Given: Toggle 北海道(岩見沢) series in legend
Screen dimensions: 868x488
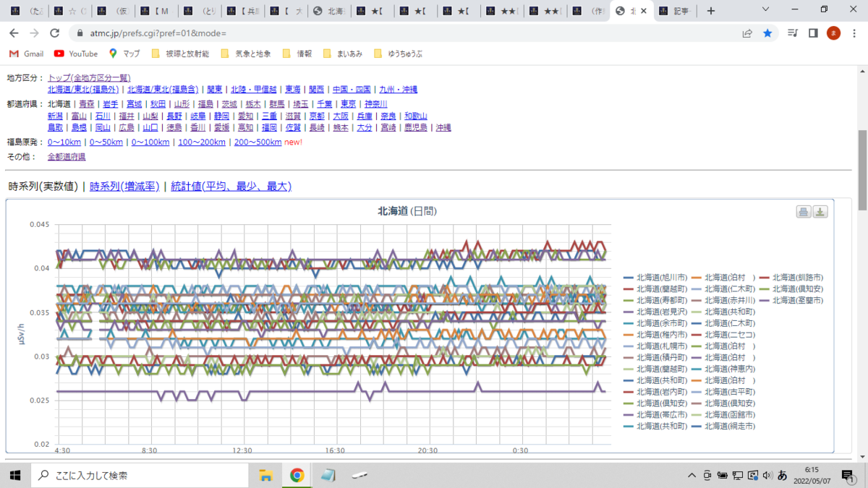Looking at the screenshot, I should click(655, 312).
